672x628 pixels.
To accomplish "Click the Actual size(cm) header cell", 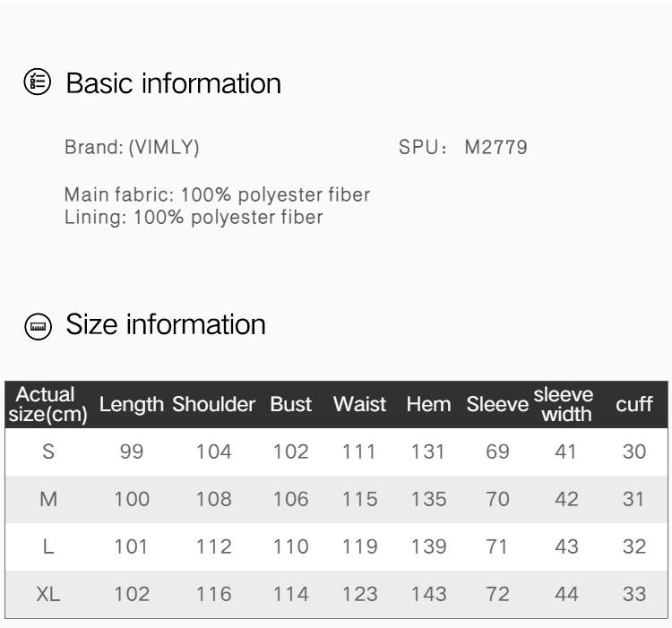I will click(48, 405).
